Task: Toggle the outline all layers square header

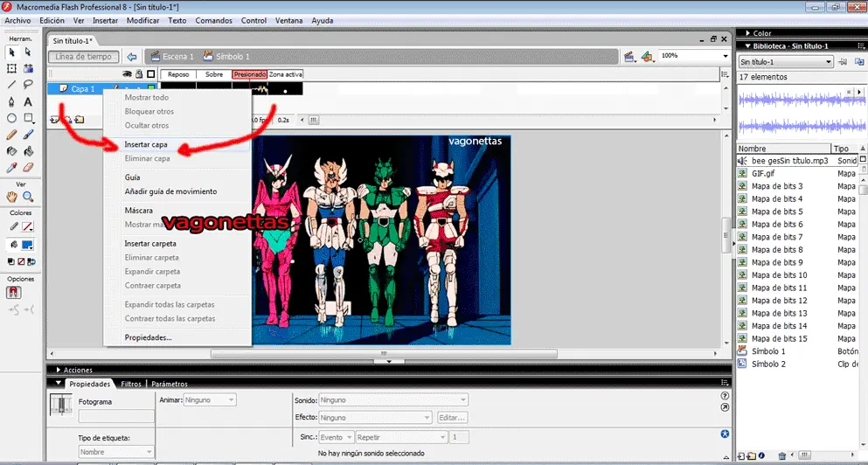Action: pos(150,74)
